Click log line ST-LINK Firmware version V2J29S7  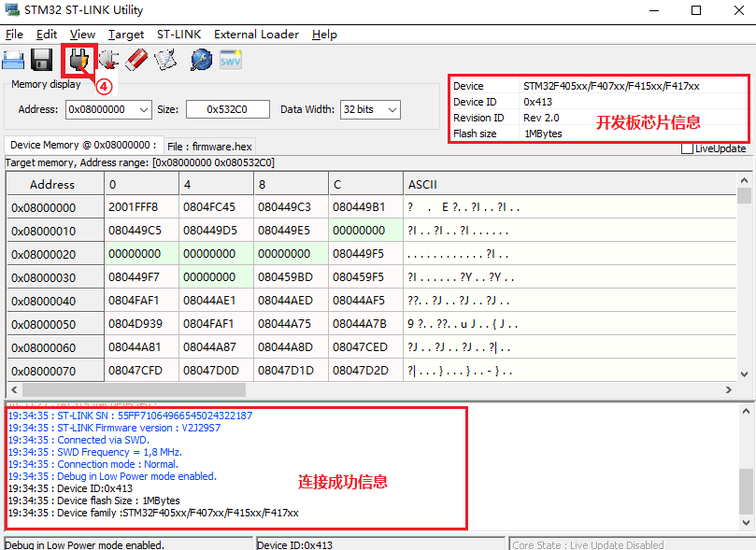click(114, 428)
